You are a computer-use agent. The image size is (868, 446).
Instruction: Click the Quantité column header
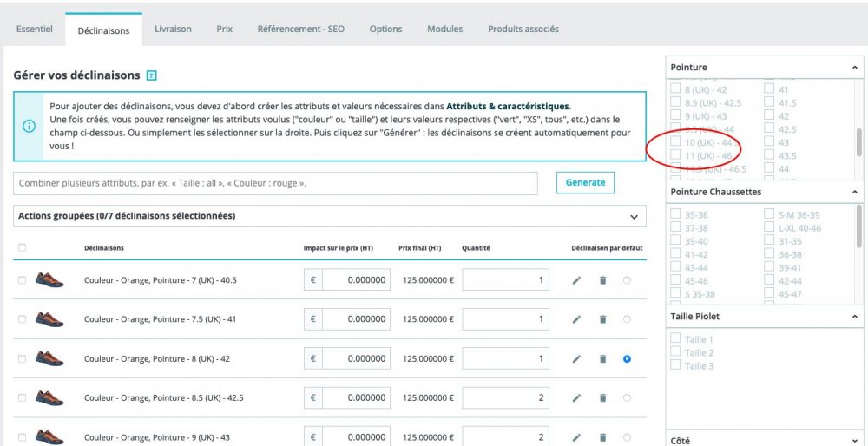[476, 248]
